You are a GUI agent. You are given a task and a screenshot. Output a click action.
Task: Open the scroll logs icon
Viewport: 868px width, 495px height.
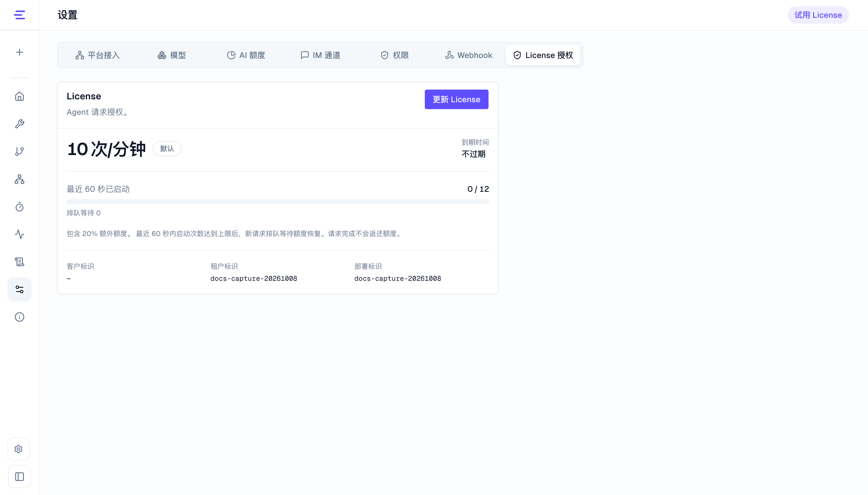(19, 262)
